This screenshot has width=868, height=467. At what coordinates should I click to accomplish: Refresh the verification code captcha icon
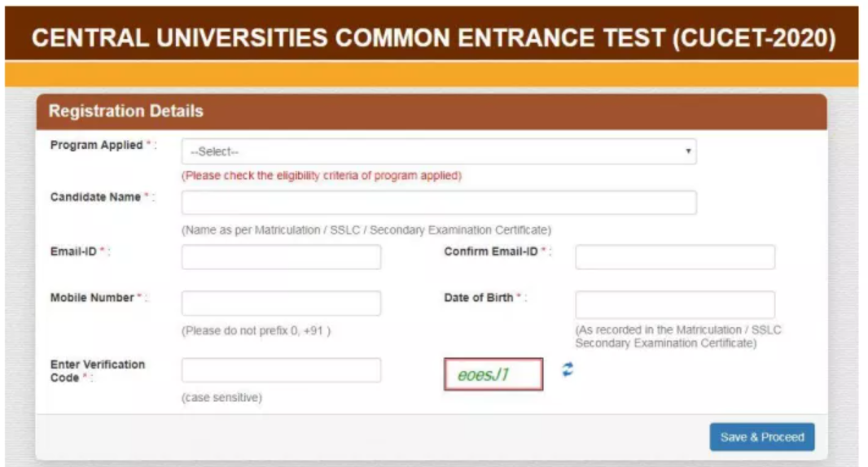coord(568,369)
